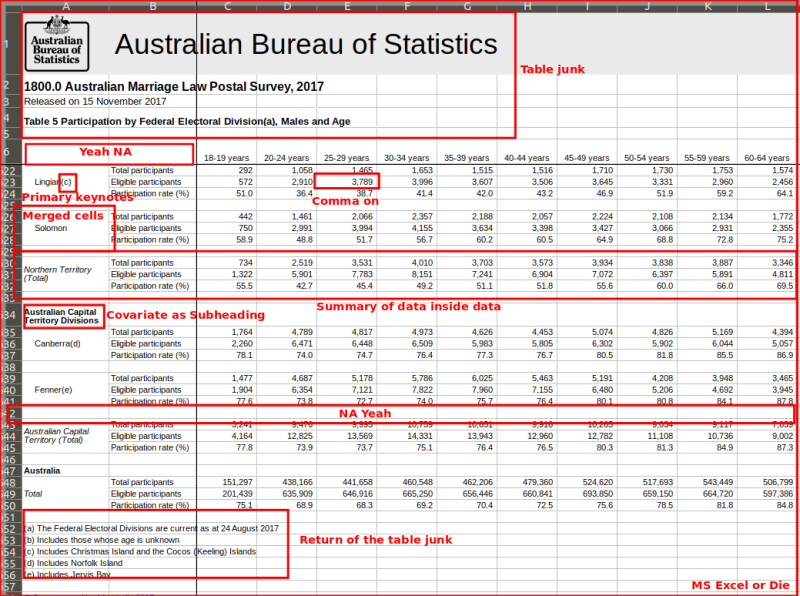Screen dimensions: 800x596
Task: Select the 'Australian Capital Territory Divisions' subheading cell
Action: (x=61, y=317)
